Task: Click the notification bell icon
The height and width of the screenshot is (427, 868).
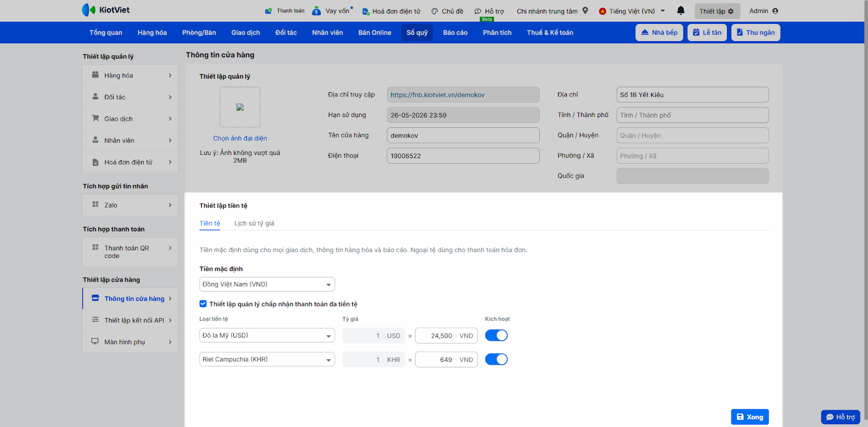Action: point(680,11)
